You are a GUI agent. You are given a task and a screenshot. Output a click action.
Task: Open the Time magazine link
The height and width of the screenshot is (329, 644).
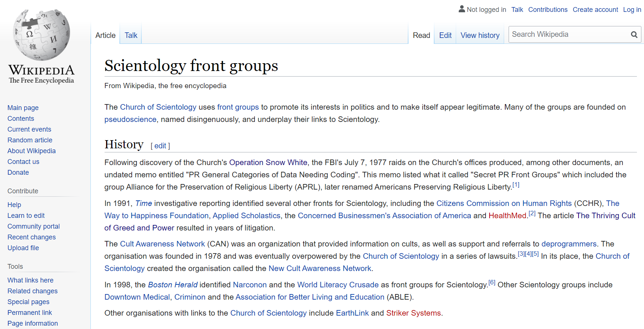[144, 203]
